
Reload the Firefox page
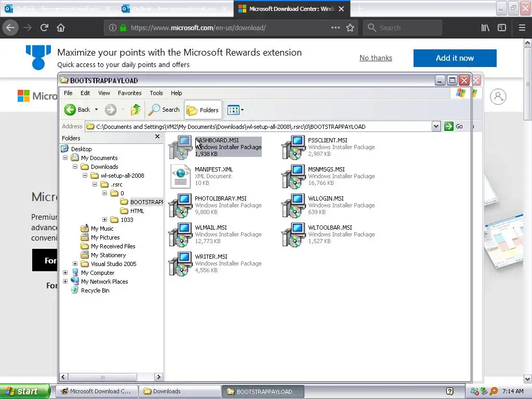point(44,28)
